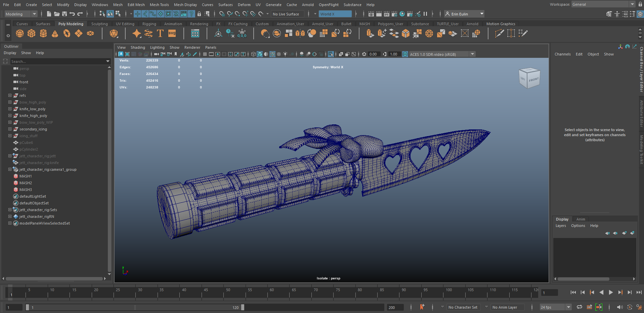
Task: Switch to the Sculpting shelf tab
Action: pos(99,24)
